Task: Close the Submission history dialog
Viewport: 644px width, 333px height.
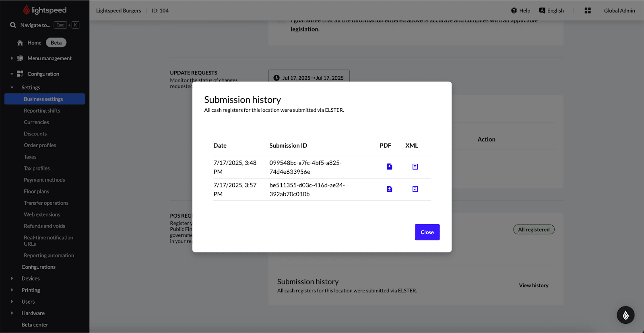Action: pyautogui.click(x=427, y=232)
